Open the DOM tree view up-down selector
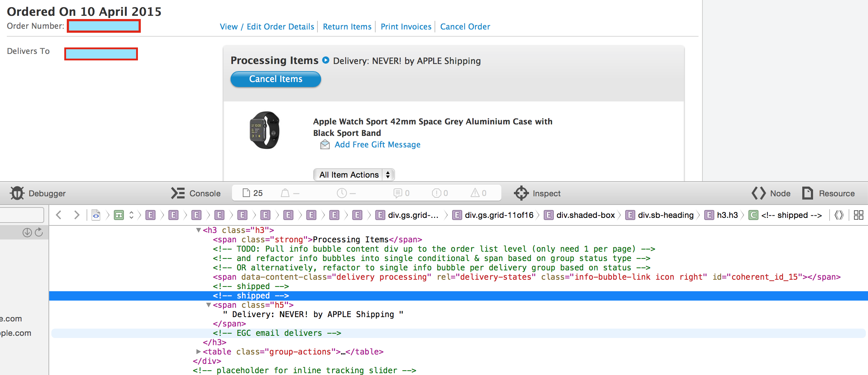 point(131,215)
